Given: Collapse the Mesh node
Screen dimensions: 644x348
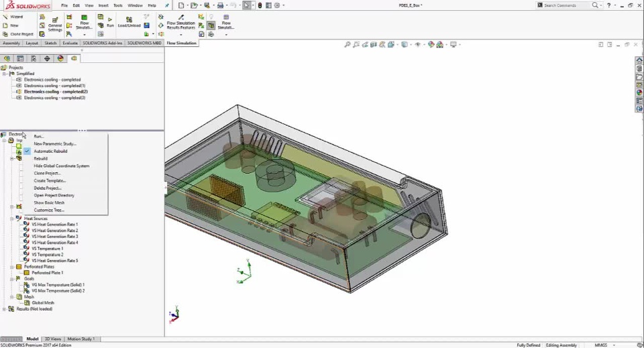Looking at the screenshot, I should [12, 296].
